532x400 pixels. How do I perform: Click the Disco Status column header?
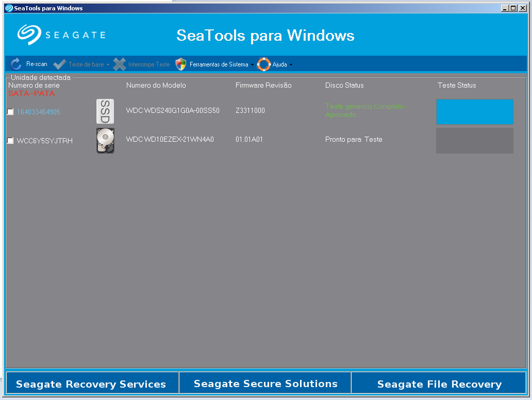pos(344,85)
